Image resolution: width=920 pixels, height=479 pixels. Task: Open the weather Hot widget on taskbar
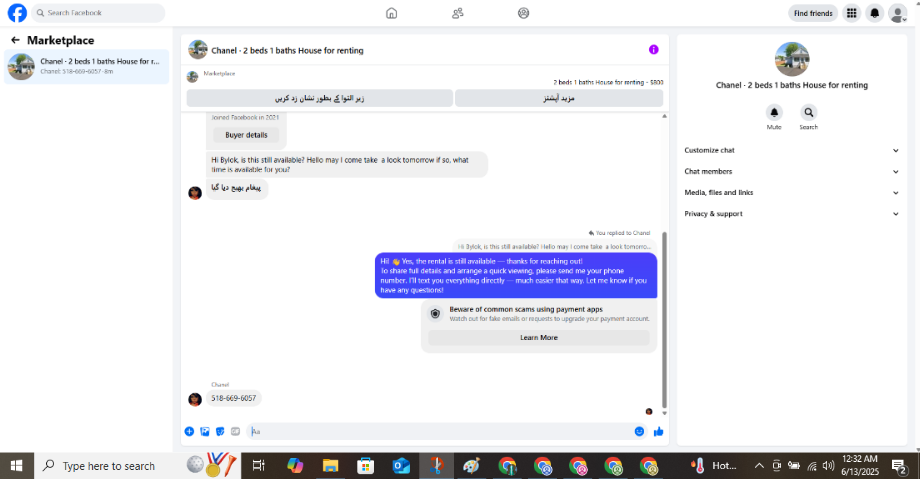(714, 465)
